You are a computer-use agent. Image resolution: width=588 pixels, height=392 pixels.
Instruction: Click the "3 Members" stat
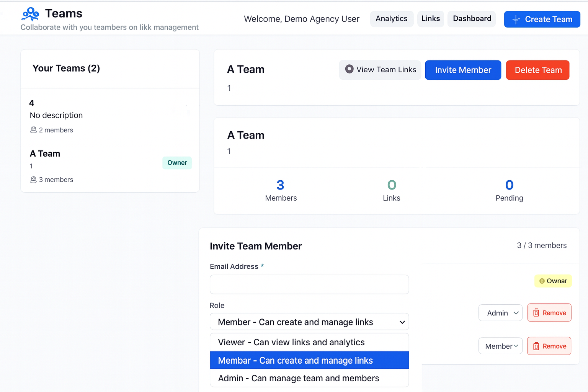[281, 191]
